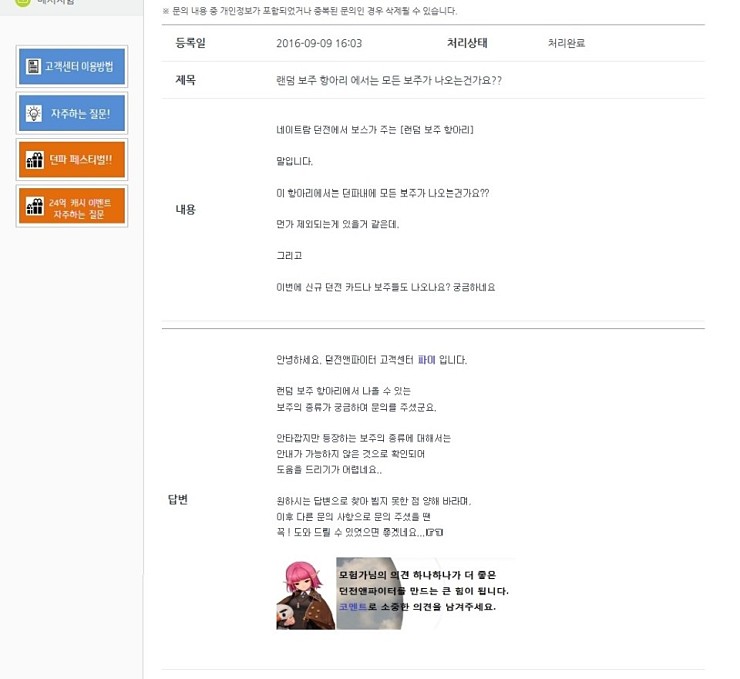Open the 던파 페스티벌!! event banner
The width and height of the screenshot is (740, 679).
72,159
